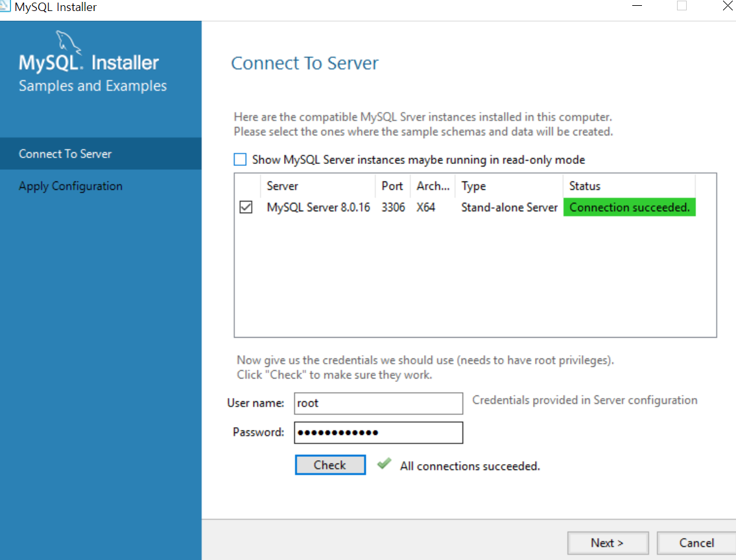Image resolution: width=736 pixels, height=560 pixels.
Task: Click the Status column header
Action: (x=629, y=186)
